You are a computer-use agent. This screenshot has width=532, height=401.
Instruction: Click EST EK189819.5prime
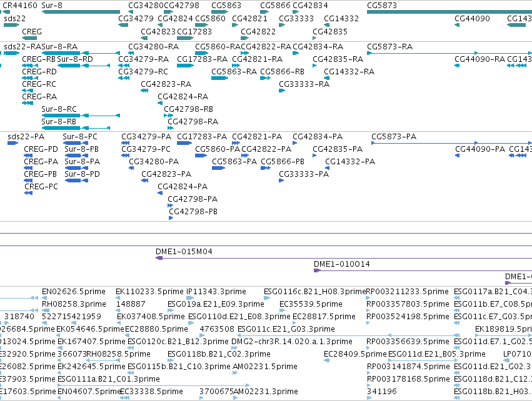pos(503,329)
